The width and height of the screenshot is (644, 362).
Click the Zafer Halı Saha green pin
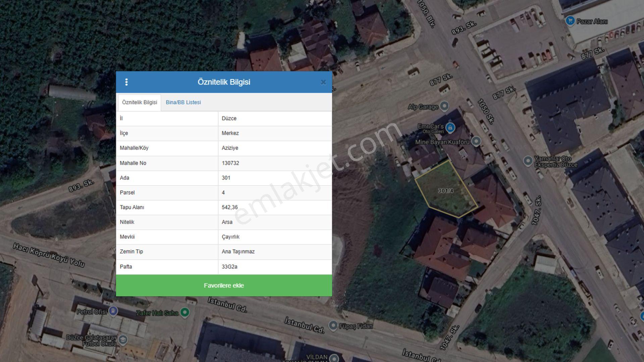click(185, 312)
